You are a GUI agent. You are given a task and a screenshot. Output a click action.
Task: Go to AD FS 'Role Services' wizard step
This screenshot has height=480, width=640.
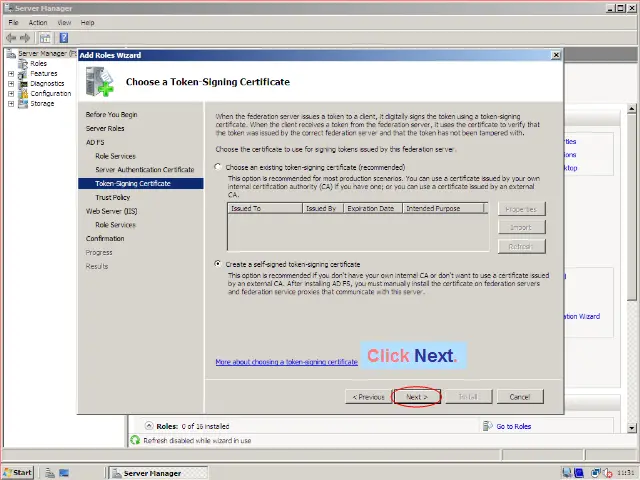pos(115,156)
